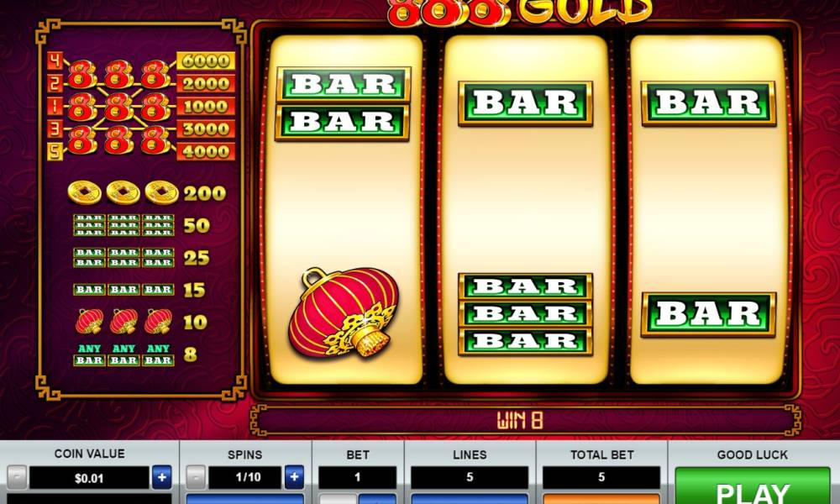Select payline 1 marker in paytable
The image size is (840, 504).
55,106
